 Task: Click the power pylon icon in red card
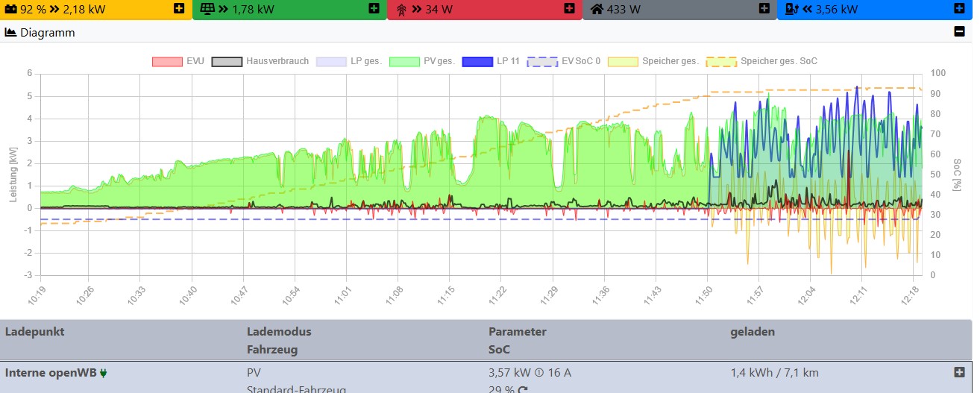(x=401, y=10)
